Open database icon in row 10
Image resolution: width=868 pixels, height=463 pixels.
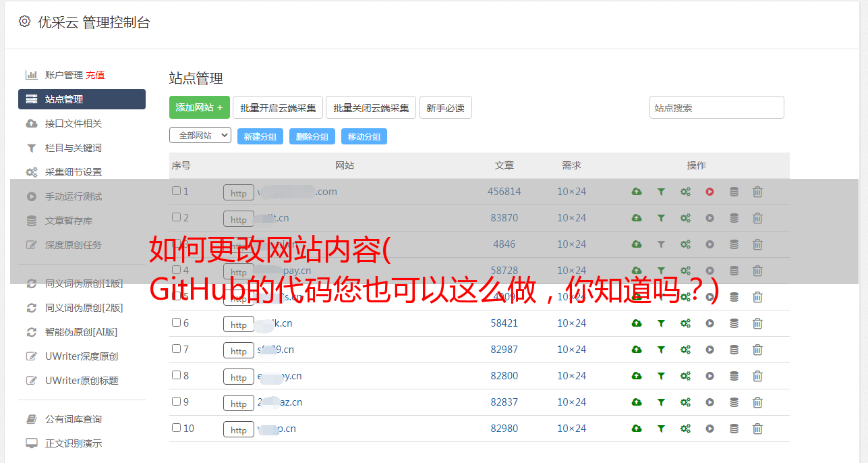point(734,429)
